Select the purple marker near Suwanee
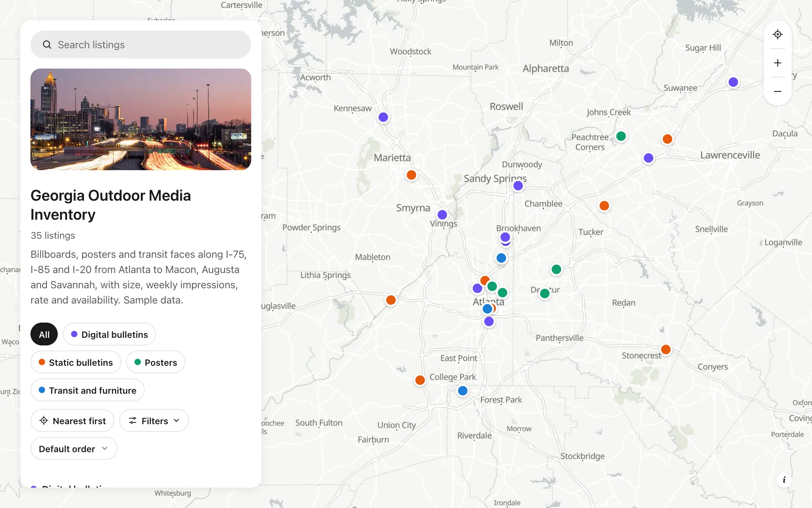 click(x=733, y=82)
